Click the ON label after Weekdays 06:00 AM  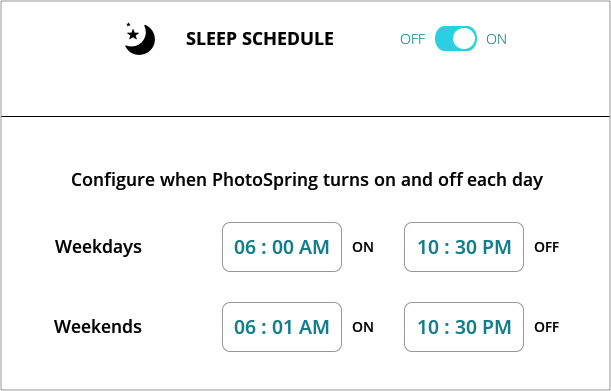click(363, 247)
